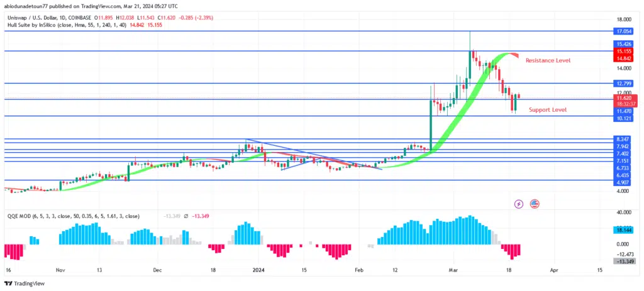
Task: Click the blue 18.144 QQE axis label
Action: [x=625, y=231]
